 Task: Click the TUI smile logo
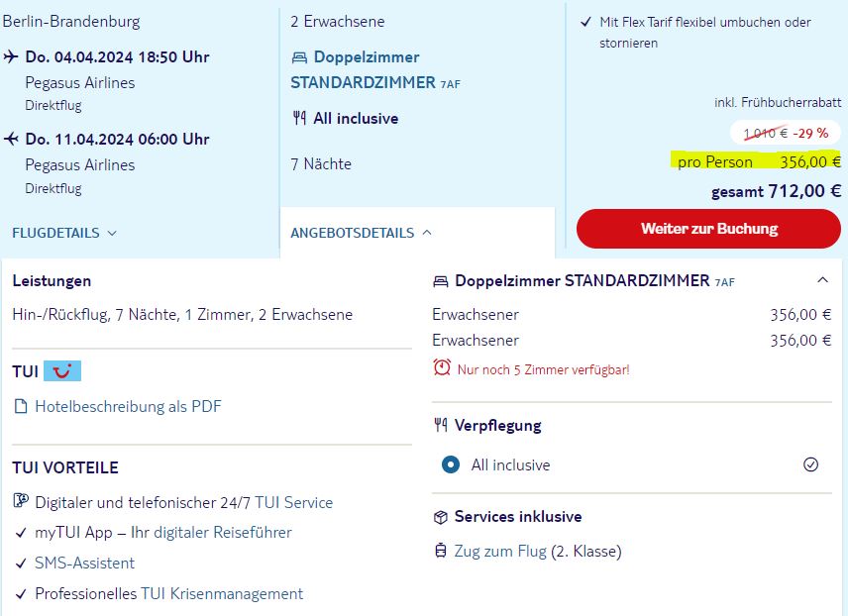(62, 371)
